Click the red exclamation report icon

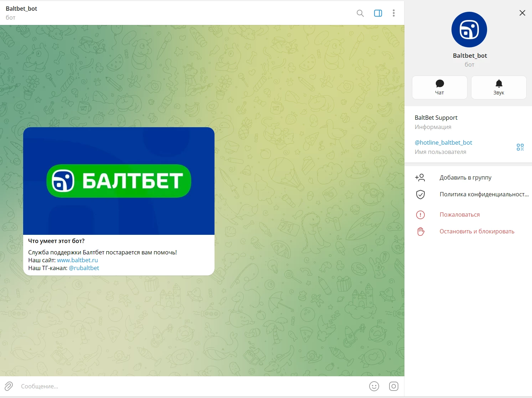pyautogui.click(x=420, y=214)
